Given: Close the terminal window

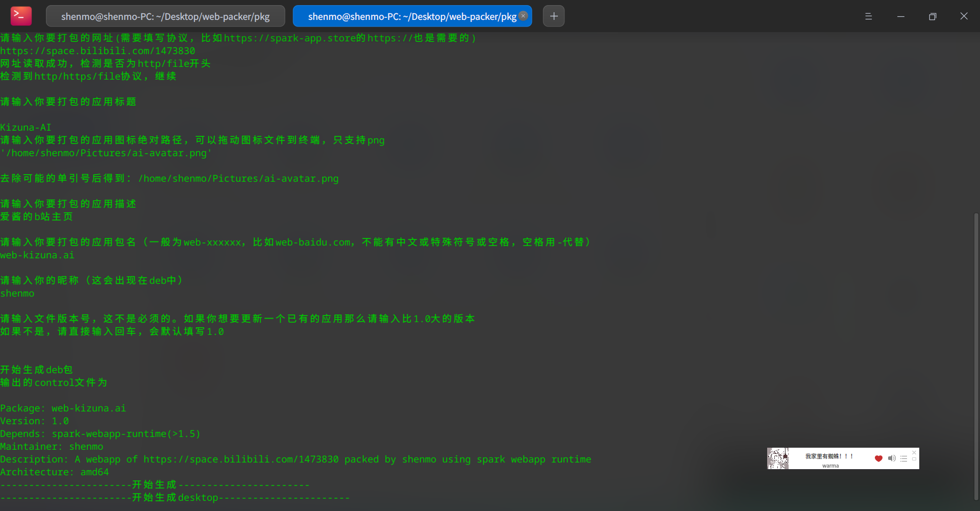Looking at the screenshot, I should 964,16.
